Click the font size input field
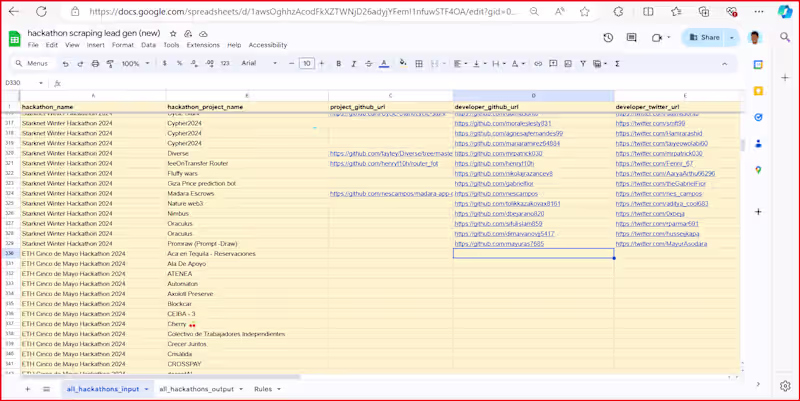 coord(306,63)
